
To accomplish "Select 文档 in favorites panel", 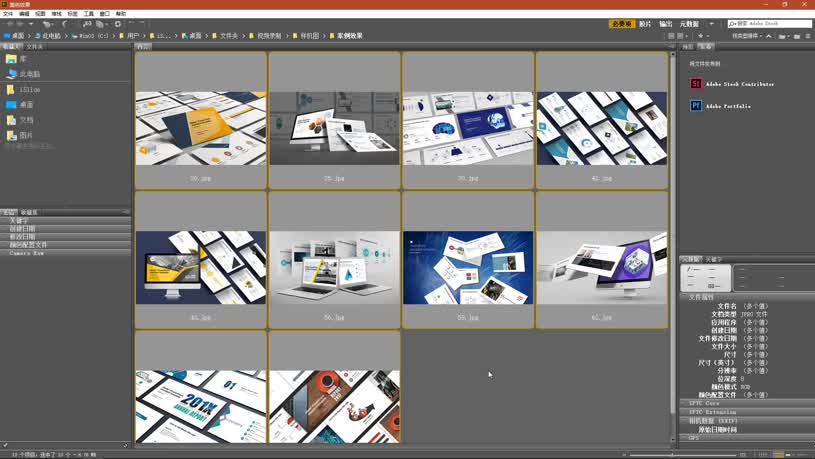I will coord(20,120).
